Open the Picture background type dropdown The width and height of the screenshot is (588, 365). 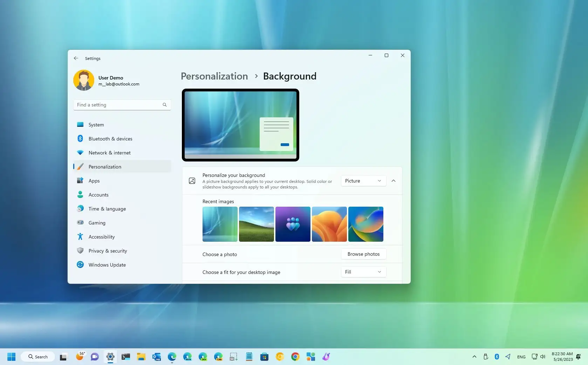(x=363, y=181)
